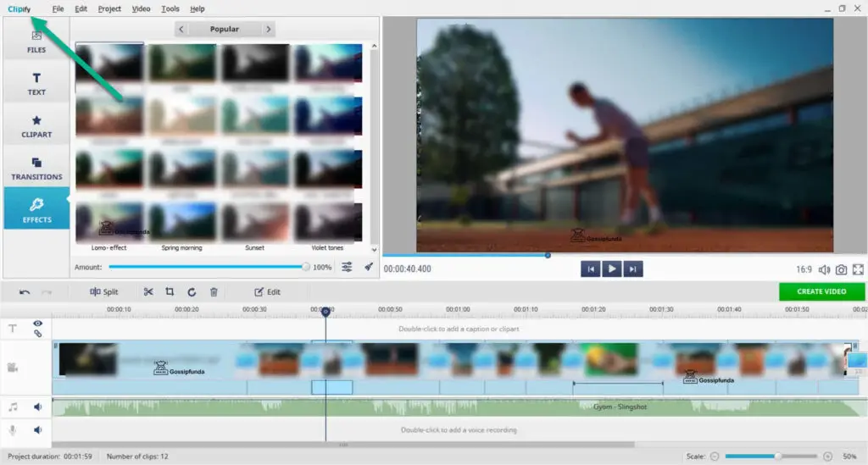Viewport: 868px width, 465px height.
Task: Toggle caption track link icon
Action: click(x=37, y=334)
